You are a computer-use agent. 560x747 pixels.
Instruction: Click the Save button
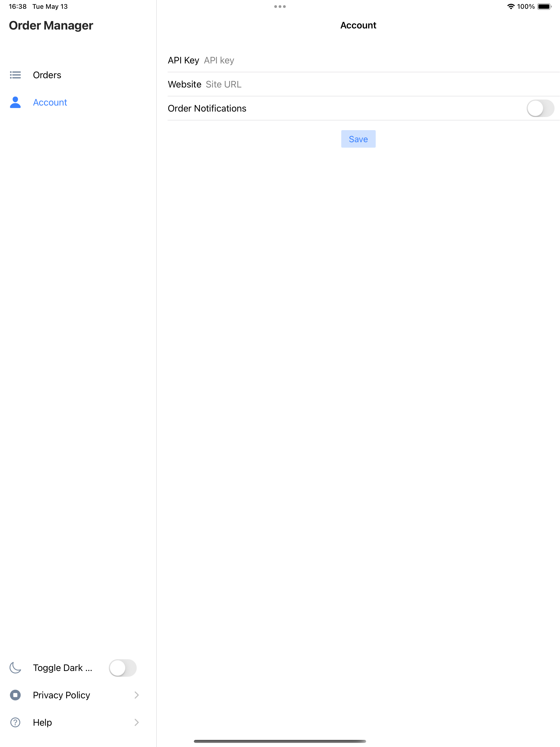tap(358, 139)
